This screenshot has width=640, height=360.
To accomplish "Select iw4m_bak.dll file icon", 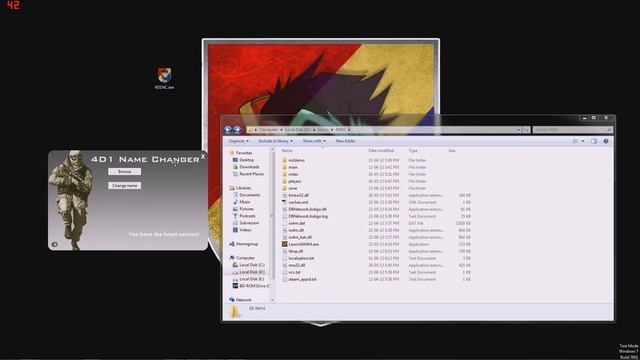I will coord(284,237).
